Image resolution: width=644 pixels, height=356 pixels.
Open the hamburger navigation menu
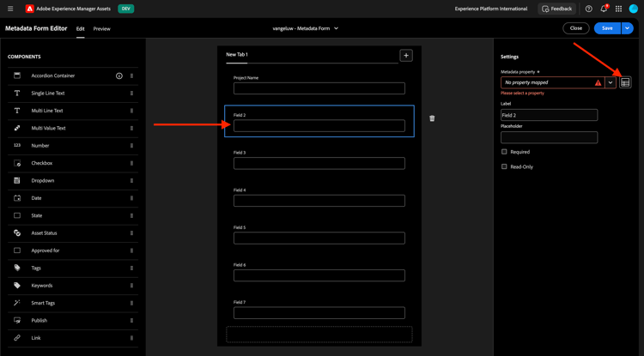(10, 9)
